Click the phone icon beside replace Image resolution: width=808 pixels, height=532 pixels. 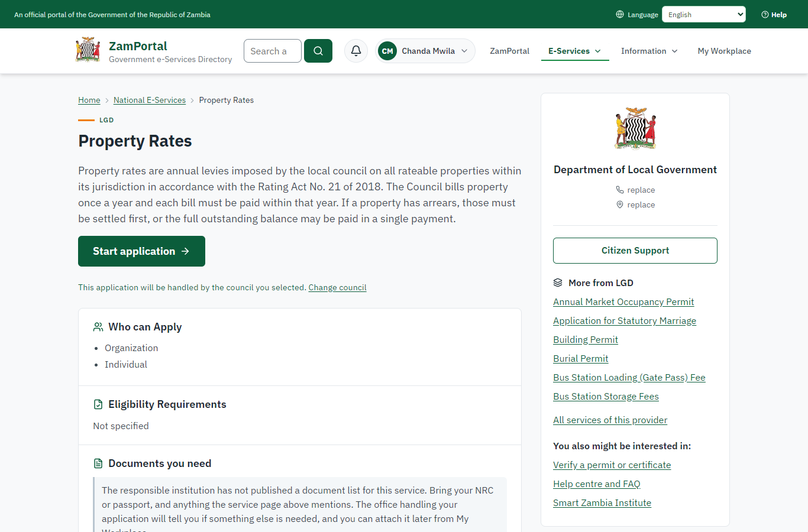coord(620,190)
